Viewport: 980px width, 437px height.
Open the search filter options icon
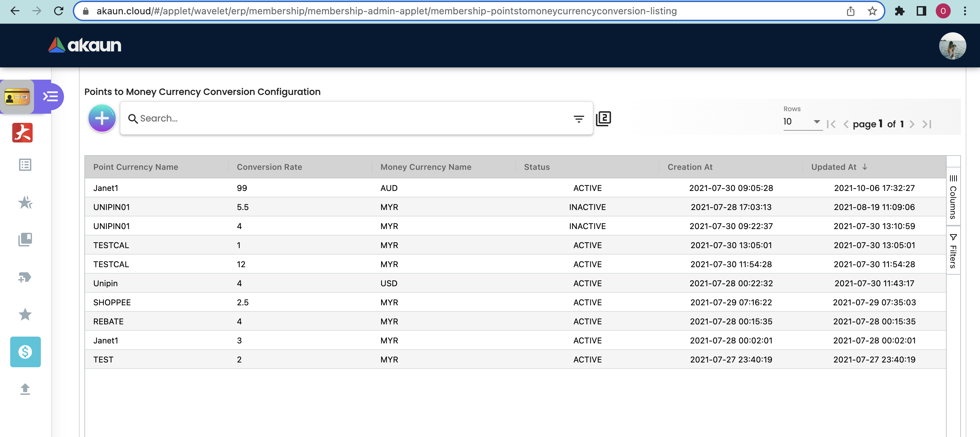click(578, 119)
